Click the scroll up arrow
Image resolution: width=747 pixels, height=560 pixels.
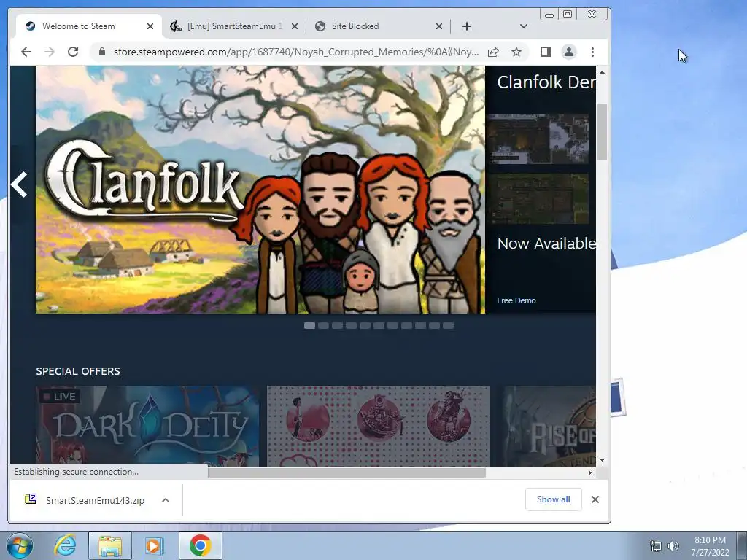(602, 72)
